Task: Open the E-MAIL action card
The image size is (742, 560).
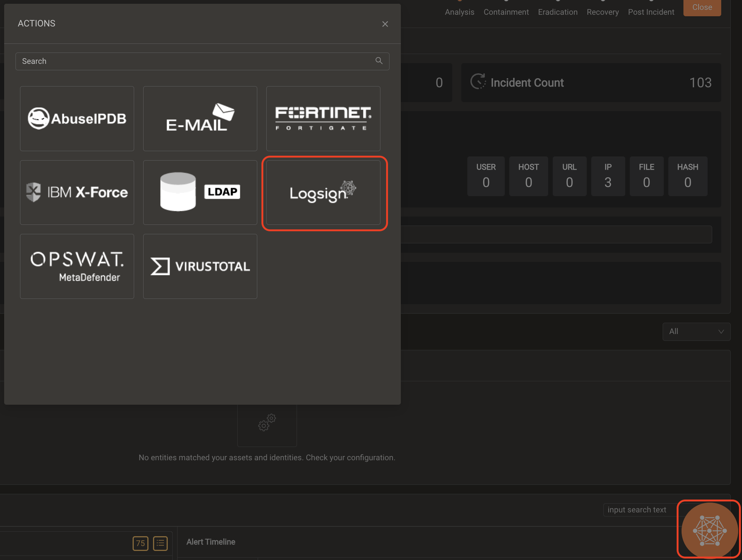Action: (200, 119)
